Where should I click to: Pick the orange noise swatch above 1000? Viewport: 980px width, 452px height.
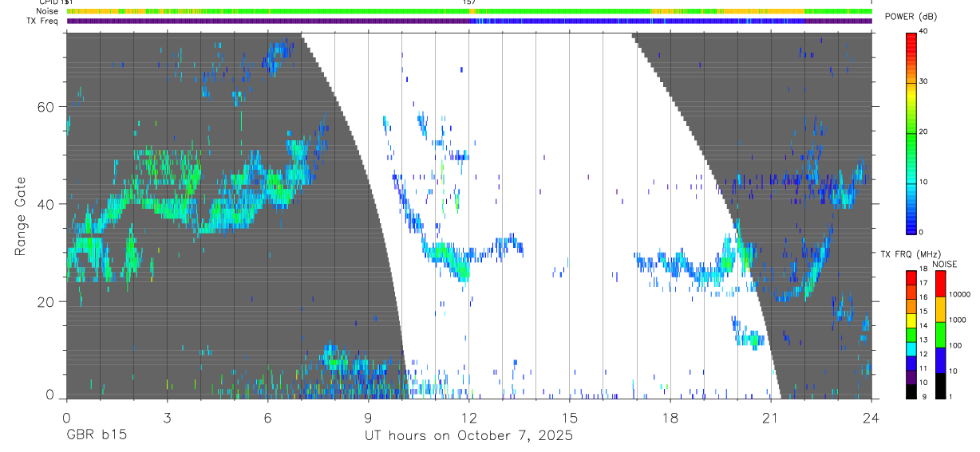tap(940, 309)
